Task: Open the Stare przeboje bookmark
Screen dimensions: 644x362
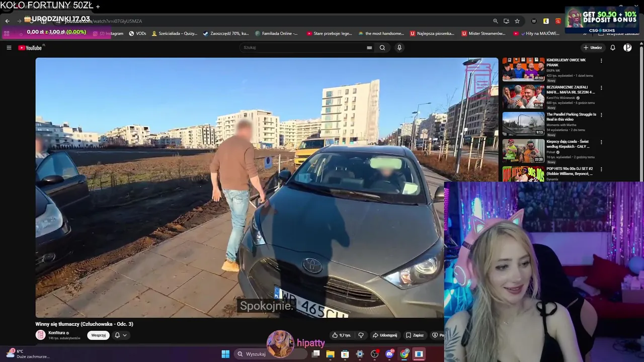Action: [x=330, y=34]
